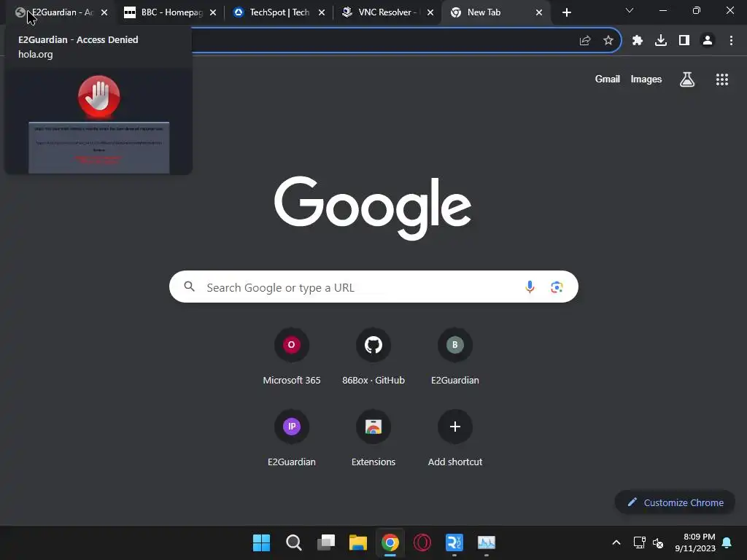Open the Downloads icon in toolbar
The width and height of the screenshot is (747, 560).
pos(661,41)
